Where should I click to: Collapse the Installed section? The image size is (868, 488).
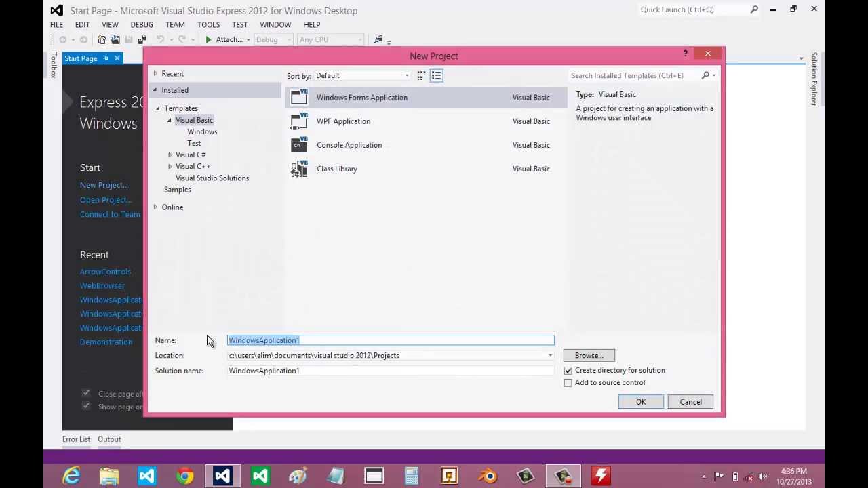tap(155, 90)
